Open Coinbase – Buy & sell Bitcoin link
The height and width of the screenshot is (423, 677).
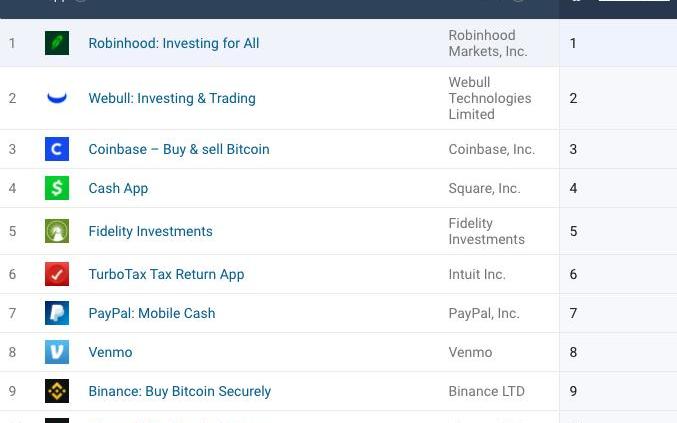pyautogui.click(x=179, y=149)
